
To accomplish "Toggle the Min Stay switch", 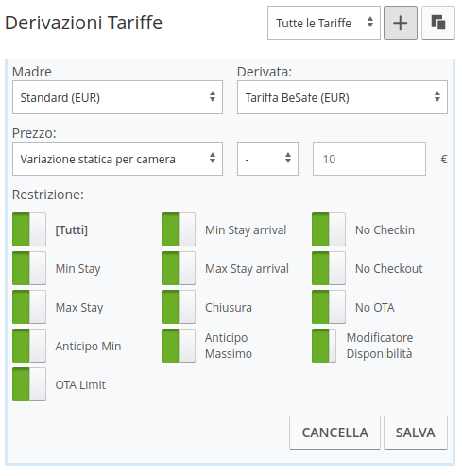I will 29,268.
